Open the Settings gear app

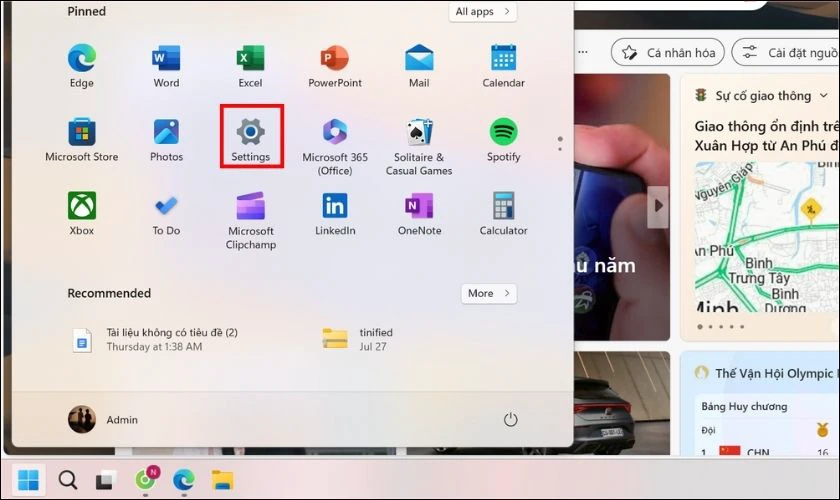point(251,139)
